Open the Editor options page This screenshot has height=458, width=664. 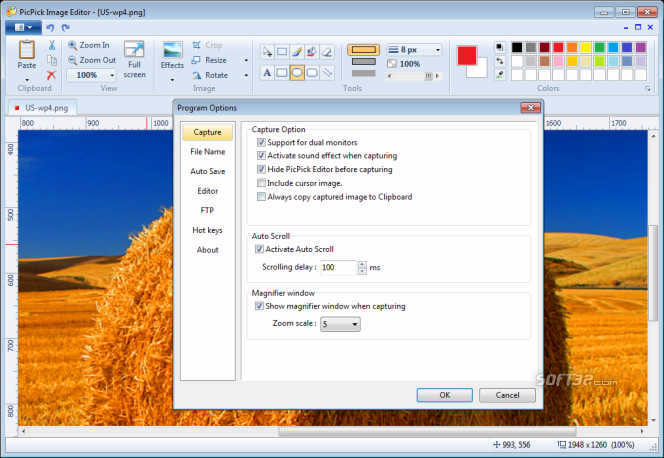208,191
